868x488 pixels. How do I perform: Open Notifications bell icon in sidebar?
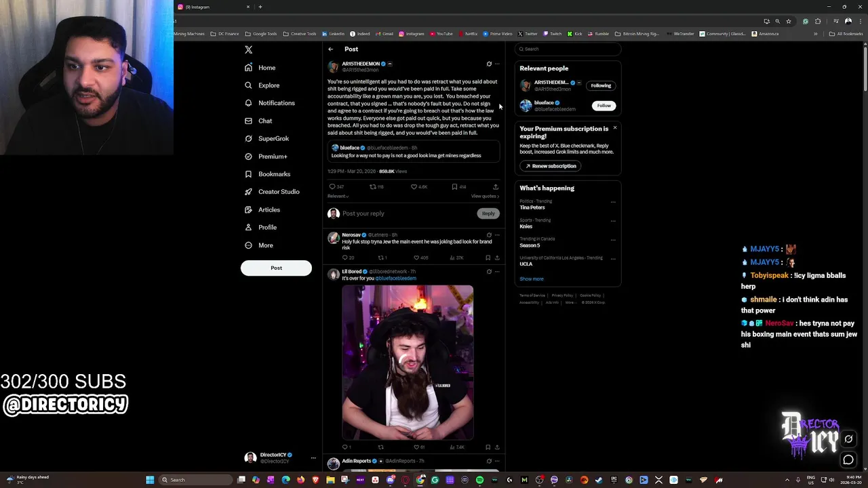point(248,103)
